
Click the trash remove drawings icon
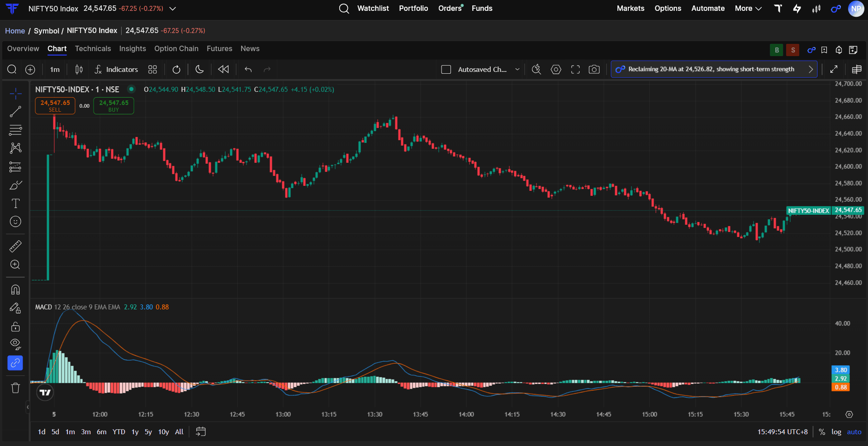click(15, 388)
